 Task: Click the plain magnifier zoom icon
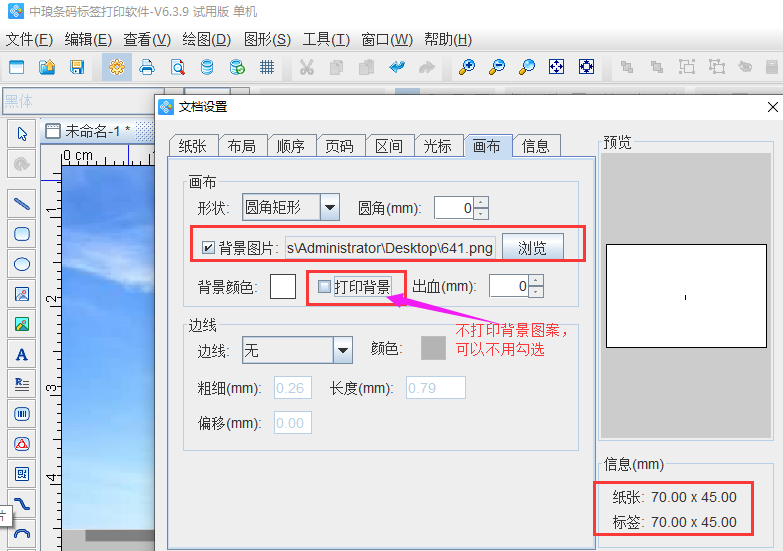click(x=527, y=66)
